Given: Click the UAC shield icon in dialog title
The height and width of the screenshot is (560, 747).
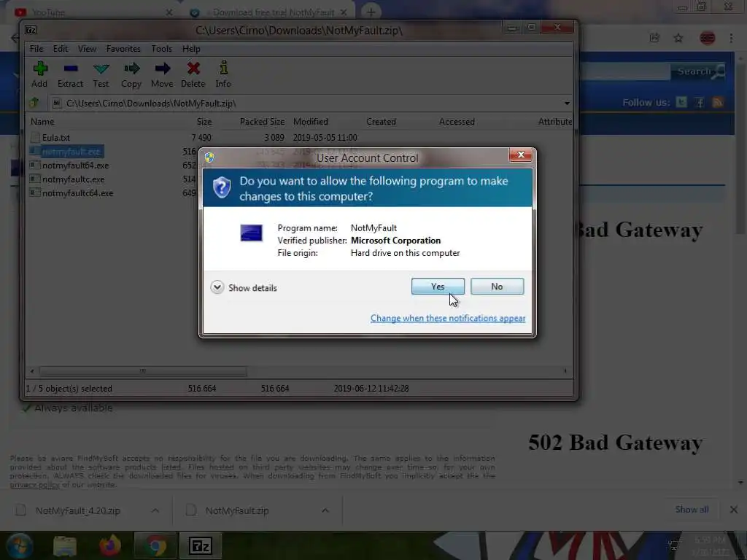Looking at the screenshot, I should pos(209,157).
